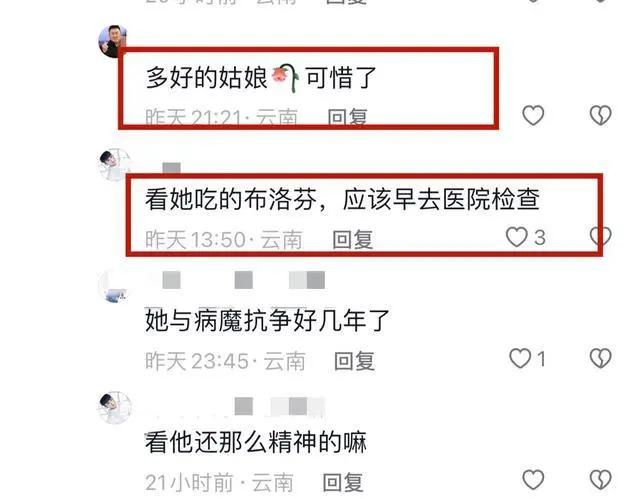Image resolution: width=640 pixels, height=499 pixels.
Task: Select comment text '多好的姑娘可惜了'
Action: [261, 78]
